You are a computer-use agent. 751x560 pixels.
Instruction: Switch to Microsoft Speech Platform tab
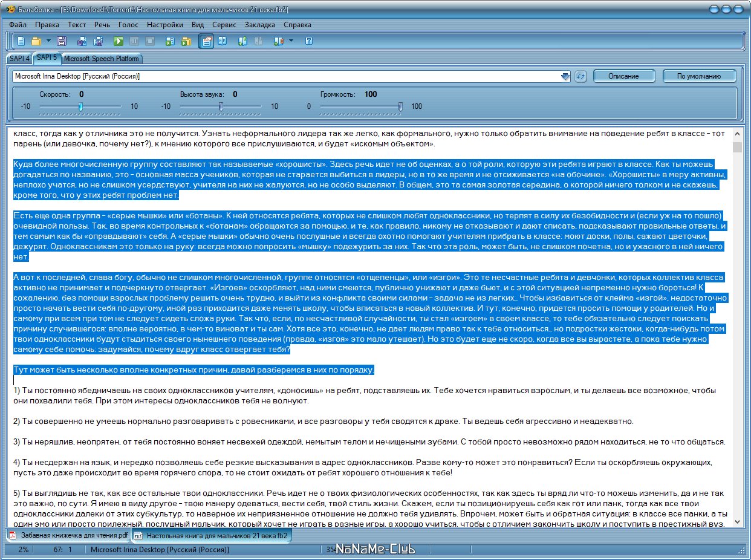102,59
